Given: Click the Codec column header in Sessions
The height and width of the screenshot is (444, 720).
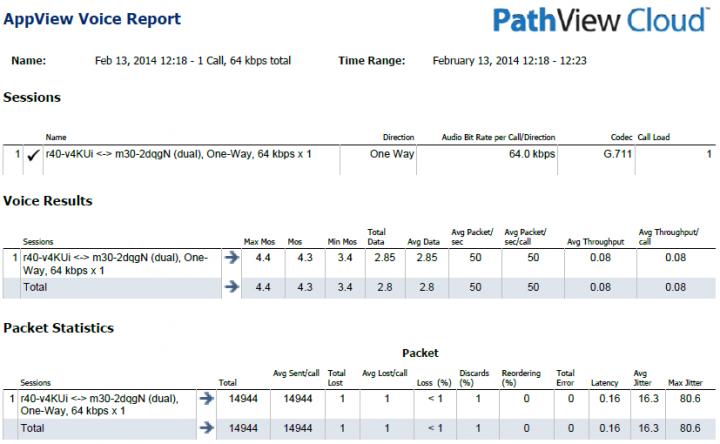Looking at the screenshot, I should (x=622, y=137).
